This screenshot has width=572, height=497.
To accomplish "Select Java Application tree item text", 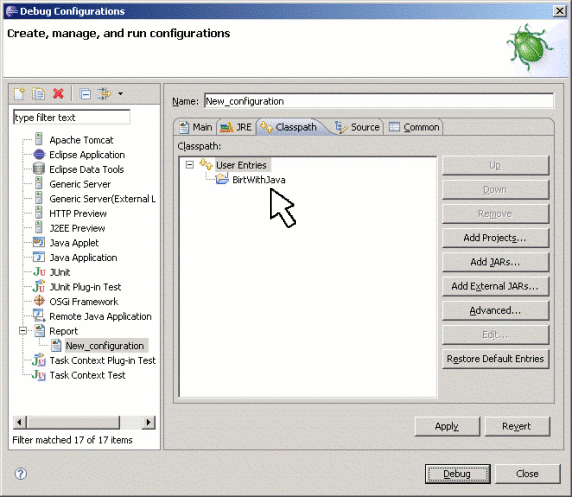I will tap(83, 258).
